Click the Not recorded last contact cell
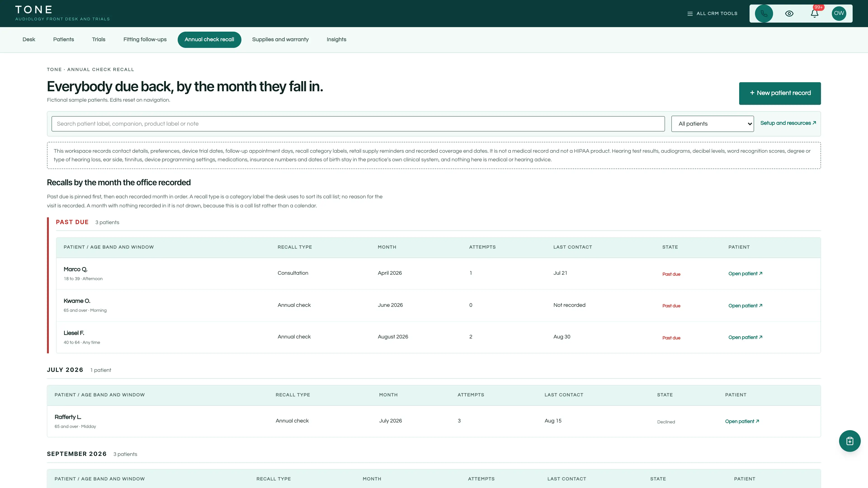Viewport: 868px width, 488px height. tap(569, 305)
